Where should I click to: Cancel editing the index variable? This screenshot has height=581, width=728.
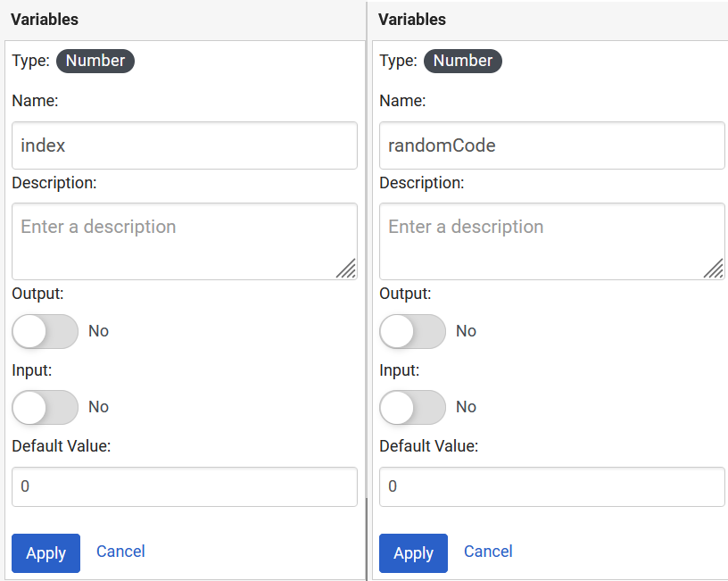click(120, 552)
